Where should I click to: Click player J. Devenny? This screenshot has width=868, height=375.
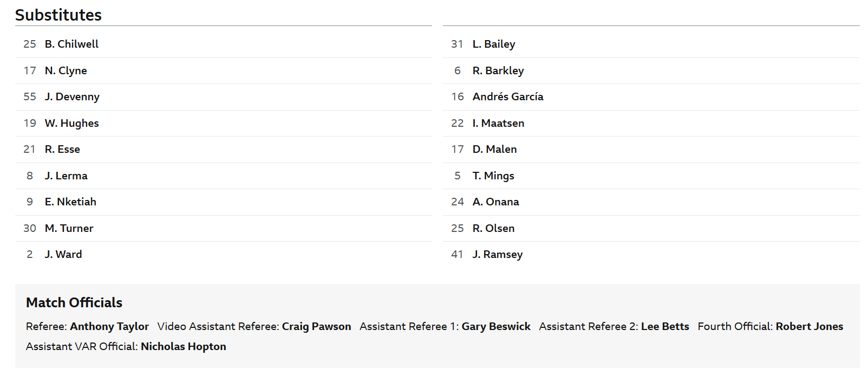[x=72, y=96]
